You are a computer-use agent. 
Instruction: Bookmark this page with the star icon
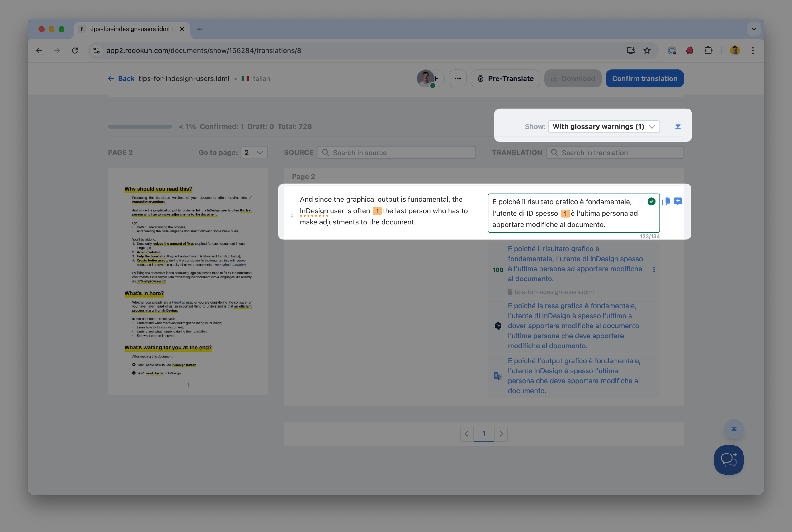(x=647, y=50)
